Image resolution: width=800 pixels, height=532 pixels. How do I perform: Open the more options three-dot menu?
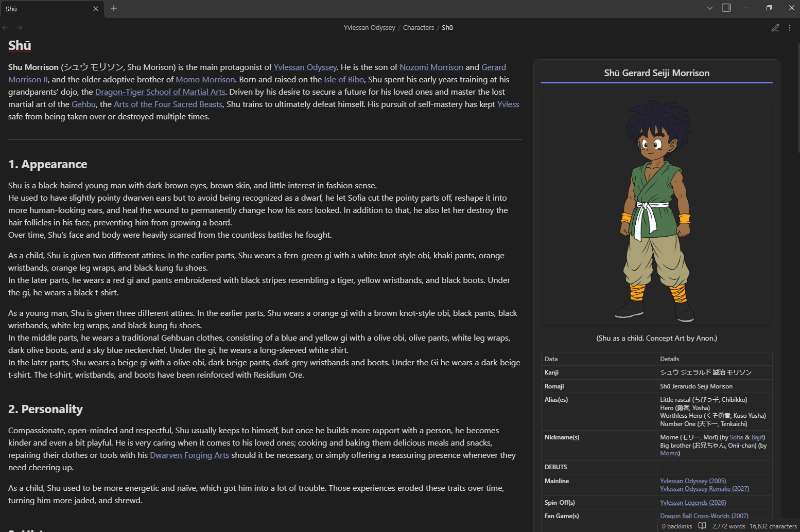(790, 28)
